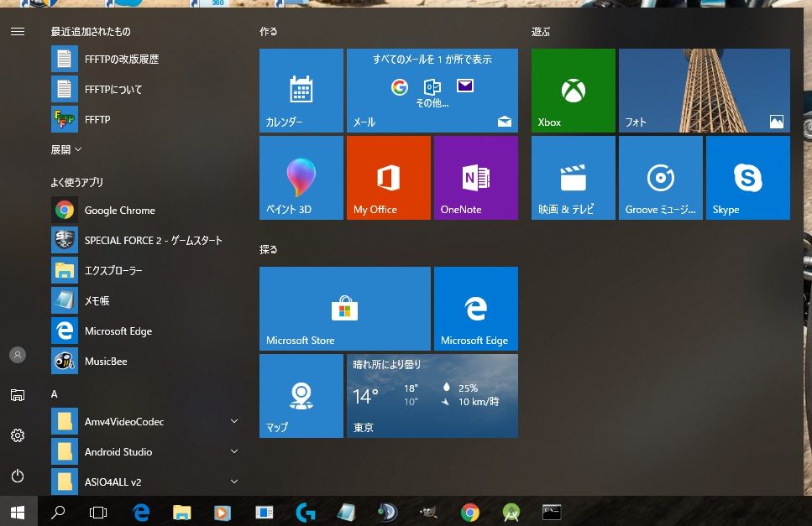Launch SPECIAL FORCE 2 - ゲームスタート

145,240
